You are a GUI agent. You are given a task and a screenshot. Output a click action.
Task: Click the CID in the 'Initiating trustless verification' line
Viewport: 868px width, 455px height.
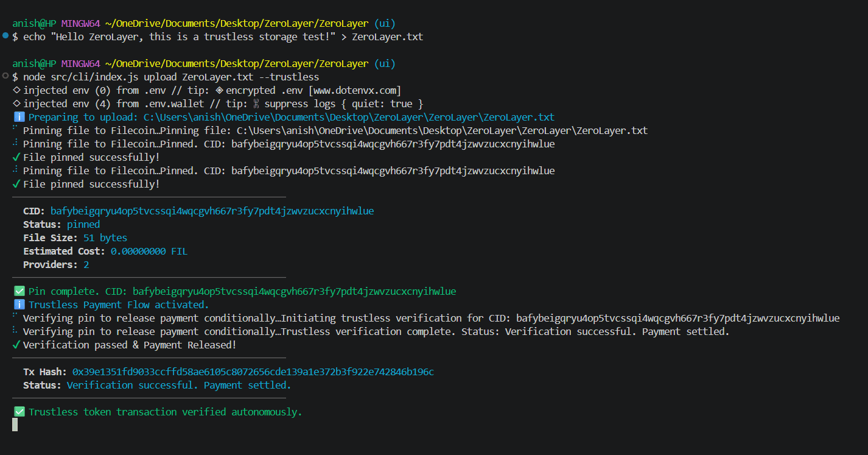pyautogui.click(x=677, y=318)
